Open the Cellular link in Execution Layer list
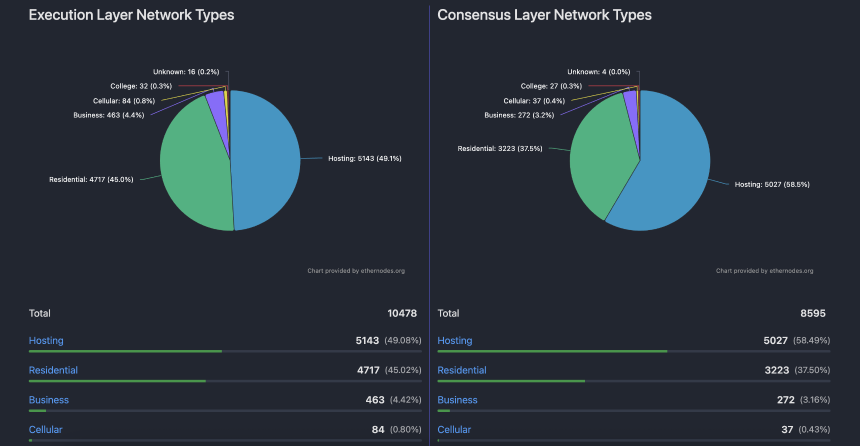Viewport: 860px width, 446px height. click(x=48, y=429)
